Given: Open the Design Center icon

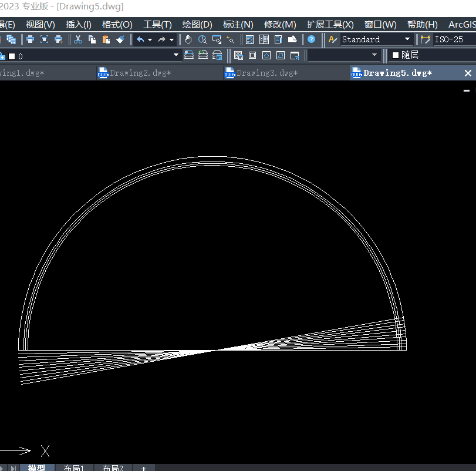Looking at the screenshot, I should [x=264, y=39].
